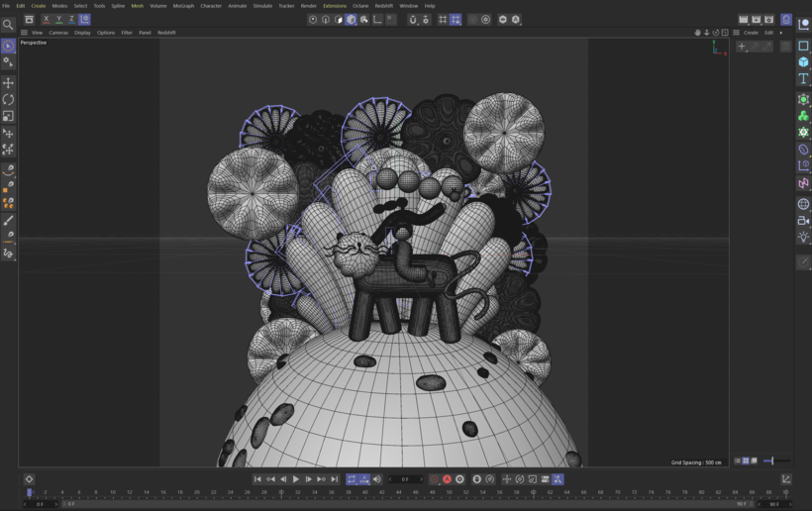
Task: Add a Light object
Action: coord(803,237)
